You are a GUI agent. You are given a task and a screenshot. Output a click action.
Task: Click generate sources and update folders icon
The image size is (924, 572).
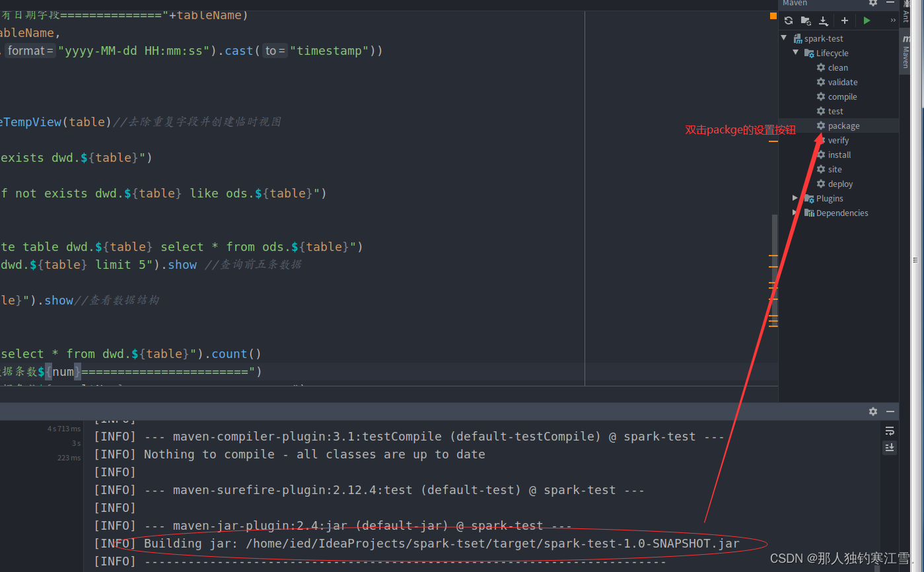tap(806, 20)
